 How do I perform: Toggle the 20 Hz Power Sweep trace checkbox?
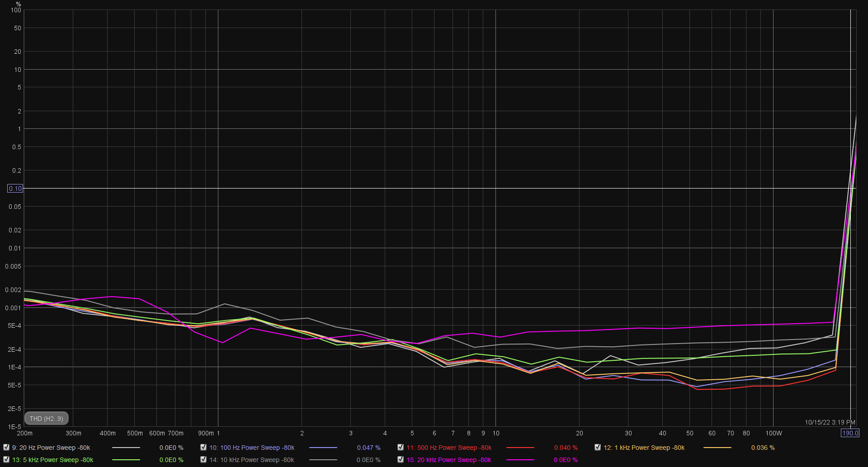6,447
